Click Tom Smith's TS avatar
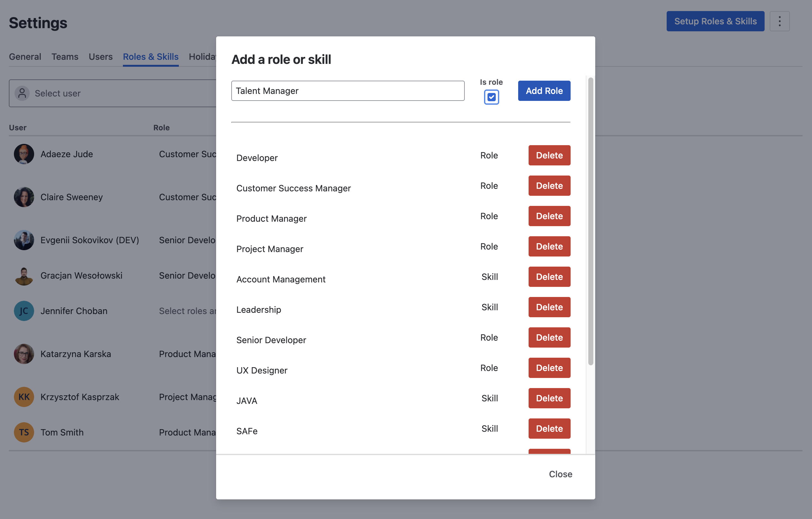This screenshot has width=812, height=519. (24, 432)
